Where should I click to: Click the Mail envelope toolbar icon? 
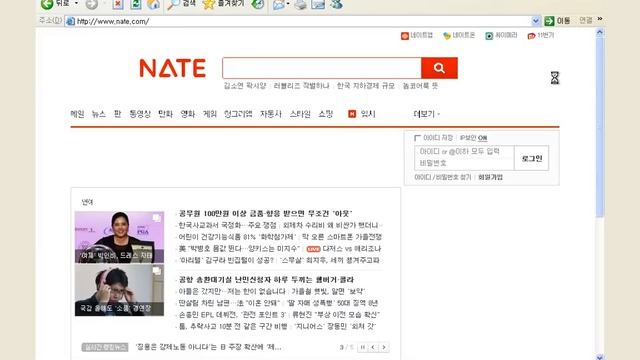click(x=279, y=4)
